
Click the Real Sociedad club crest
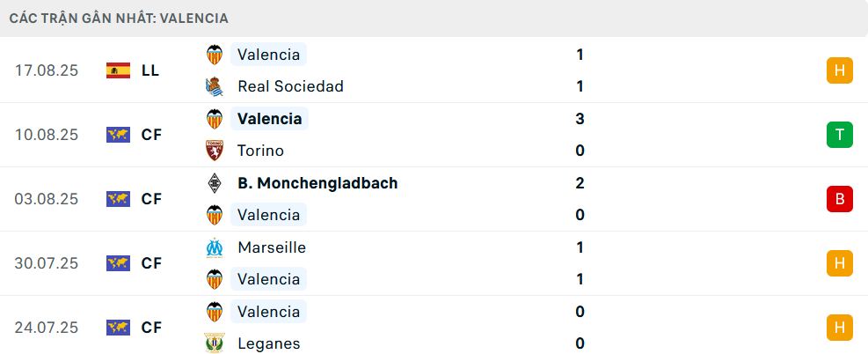[x=214, y=86]
